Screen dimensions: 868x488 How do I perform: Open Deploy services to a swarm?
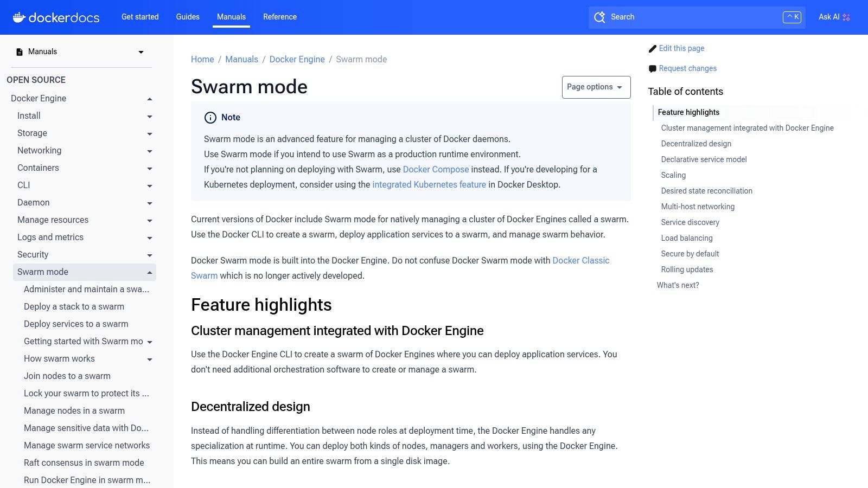pos(76,324)
